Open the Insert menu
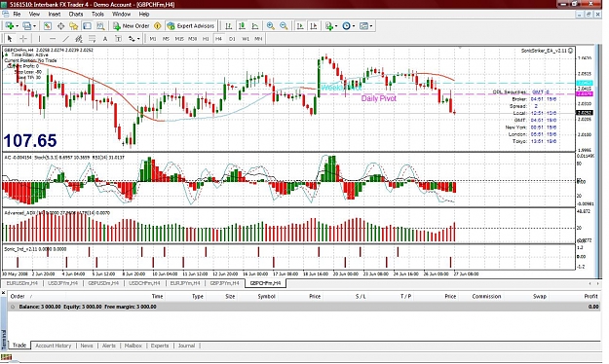 click(x=55, y=14)
